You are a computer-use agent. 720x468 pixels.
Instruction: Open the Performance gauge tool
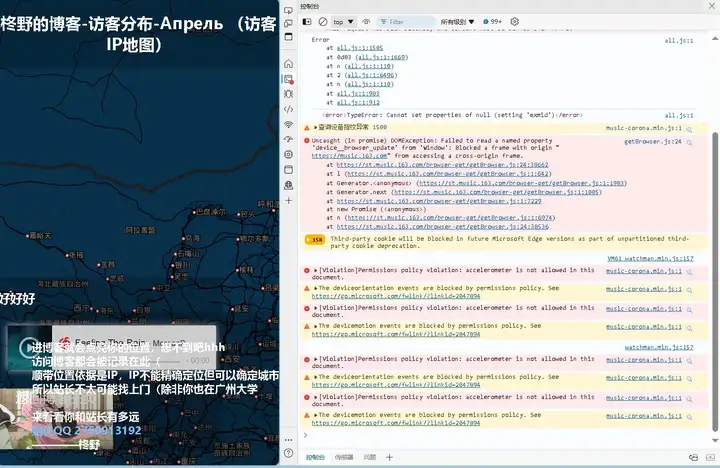288,139
